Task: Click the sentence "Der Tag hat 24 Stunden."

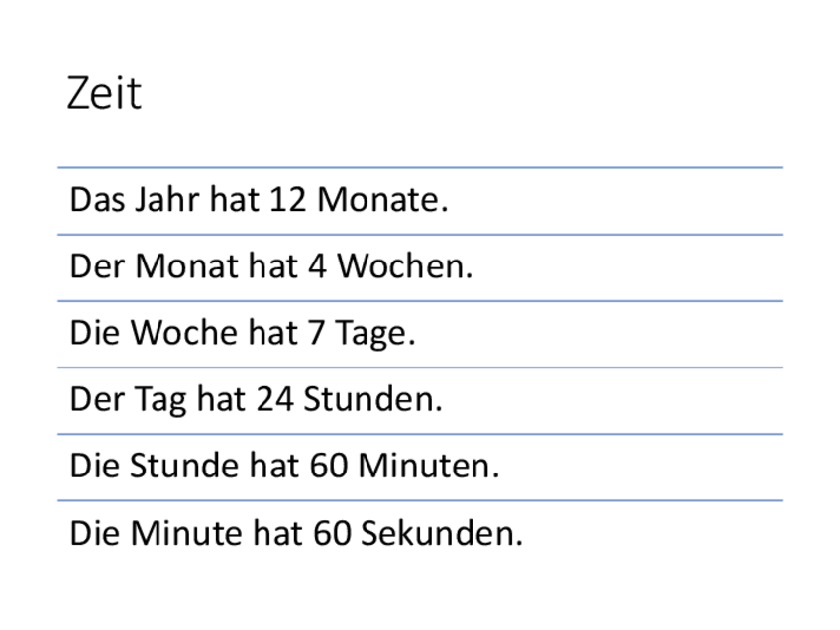Action: click(256, 400)
